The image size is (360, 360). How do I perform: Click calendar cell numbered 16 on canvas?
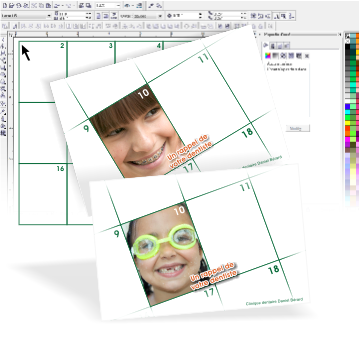click(43, 194)
